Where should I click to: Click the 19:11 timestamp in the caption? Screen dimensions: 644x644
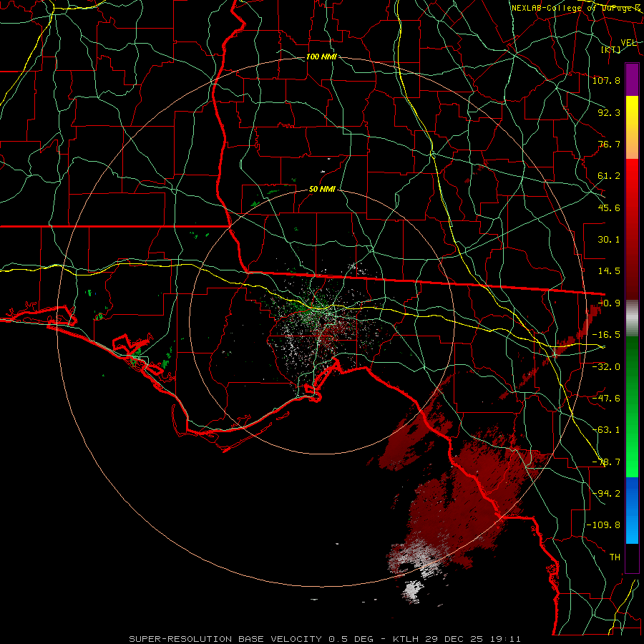coord(507,639)
